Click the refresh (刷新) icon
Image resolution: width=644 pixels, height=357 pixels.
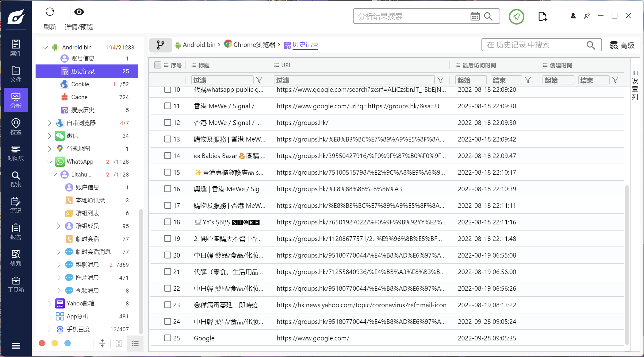50,12
